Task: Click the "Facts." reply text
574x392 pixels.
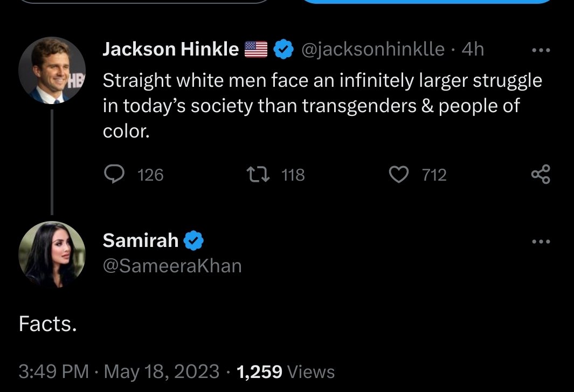Action: (47, 324)
